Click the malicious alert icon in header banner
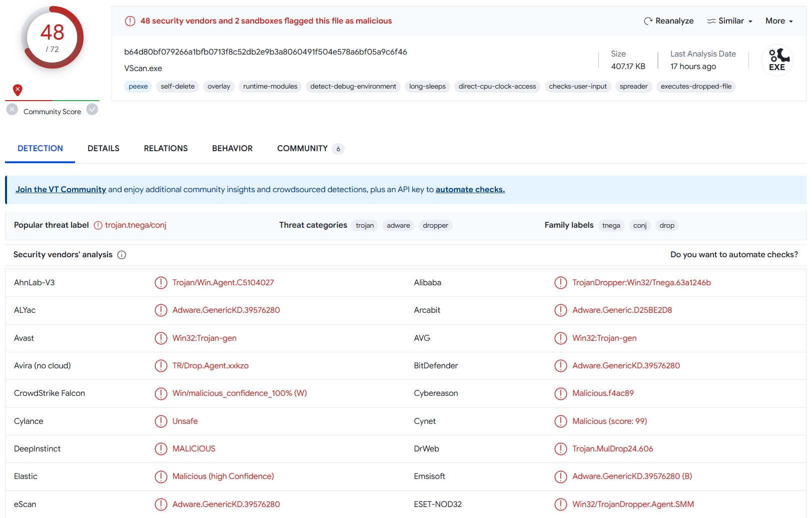Screen dimensions: 812x518 click(x=130, y=21)
